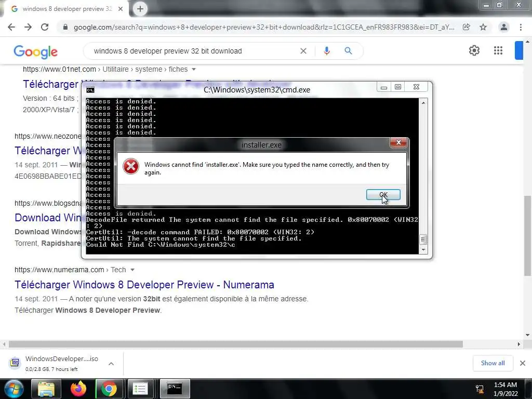
Task: Select the 'CertUtil: -decode command FAILED' line
Action: click(200, 232)
